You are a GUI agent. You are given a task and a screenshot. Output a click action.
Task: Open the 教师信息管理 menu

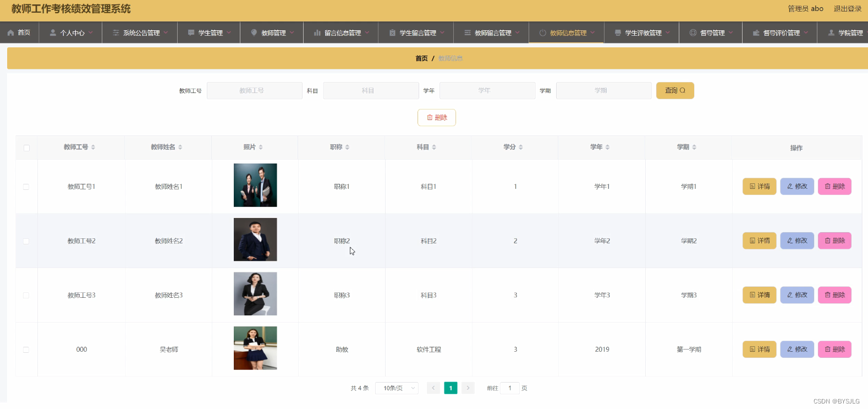[x=567, y=33]
